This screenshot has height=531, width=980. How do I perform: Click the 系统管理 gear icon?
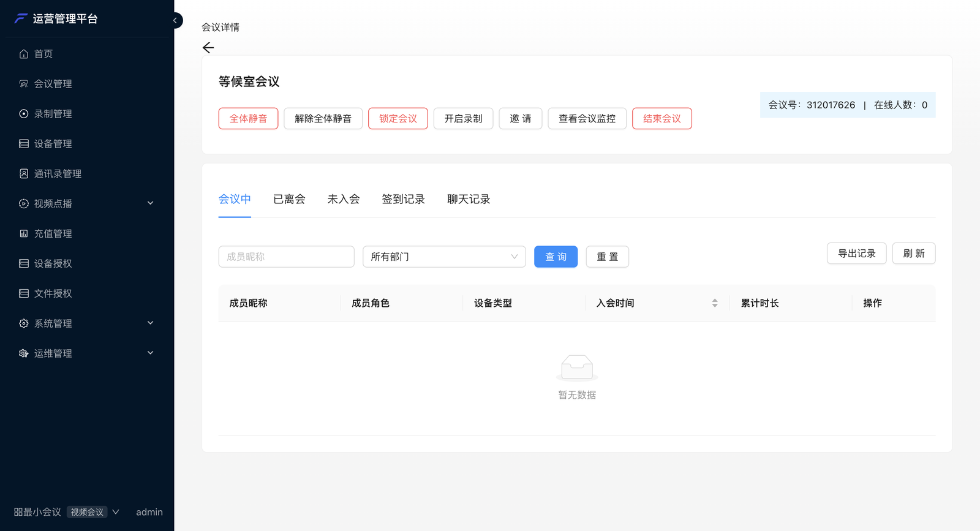coord(24,323)
